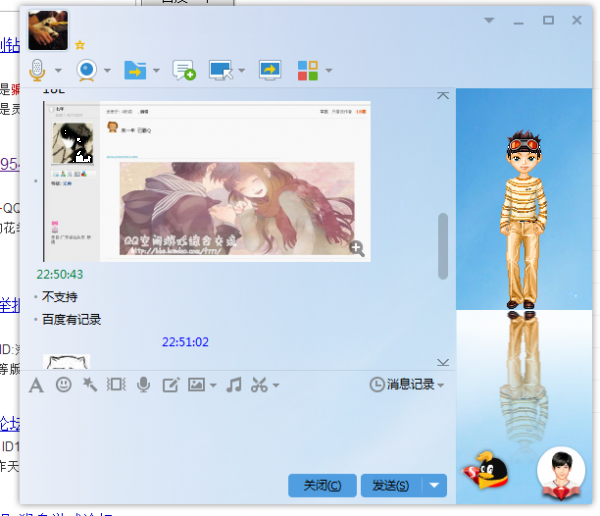Image resolution: width=600 pixels, height=516 pixels.
Task: Open font settings with A icon
Action: (36, 385)
